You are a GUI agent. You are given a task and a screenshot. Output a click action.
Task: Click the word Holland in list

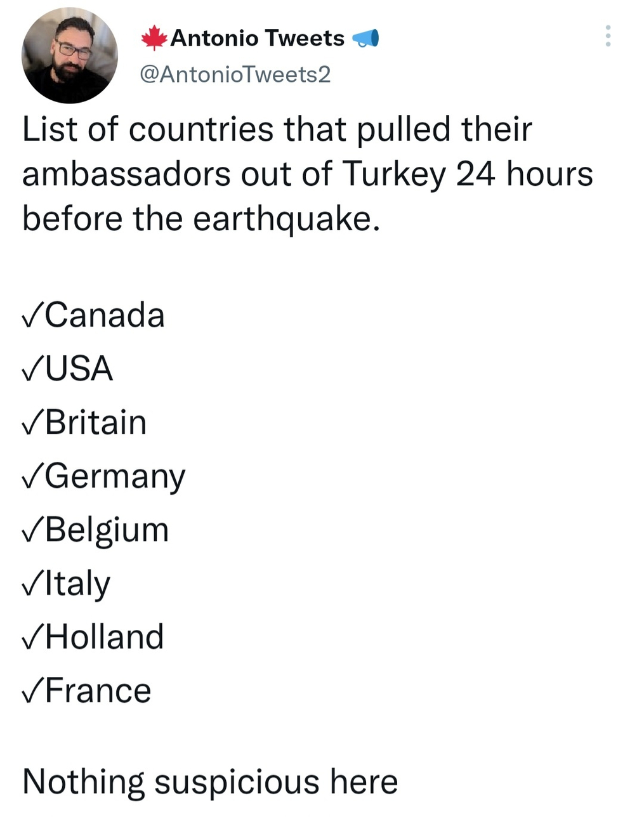(105, 637)
